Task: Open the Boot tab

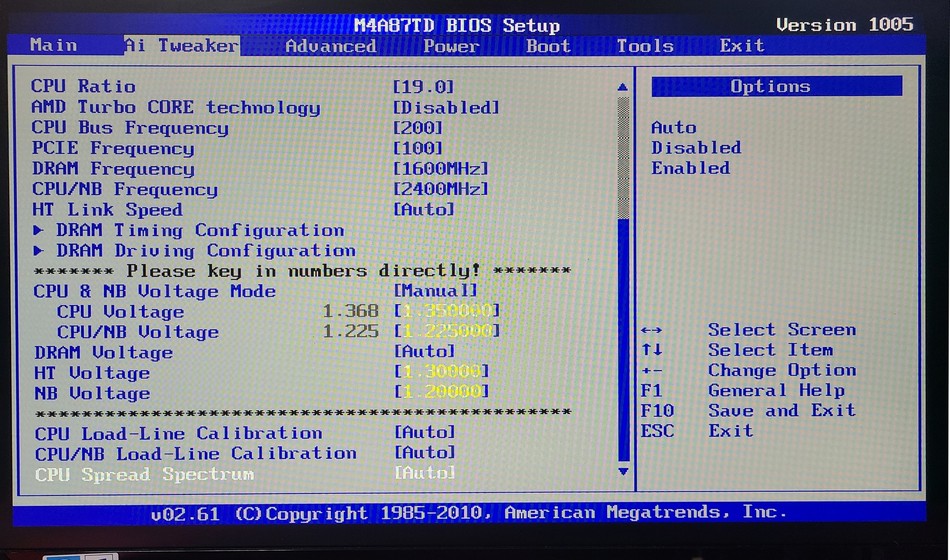Action: [x=548, y=46]
